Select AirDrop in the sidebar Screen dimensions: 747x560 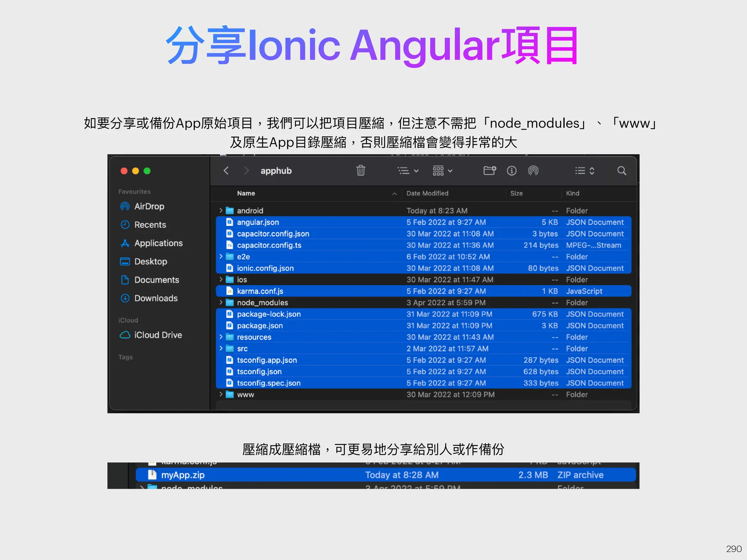click(143, 206)
